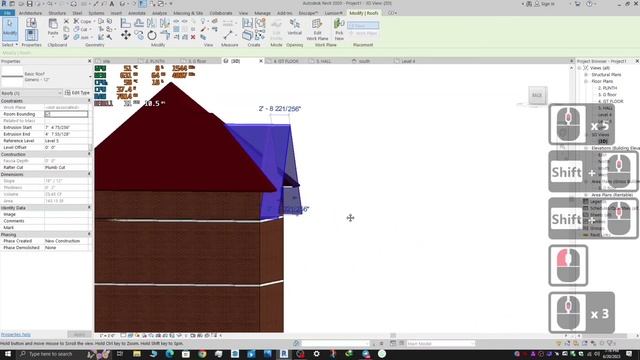Open the File menu tab
The height and width of the screenshot is (360, 640).
point(7,13)
